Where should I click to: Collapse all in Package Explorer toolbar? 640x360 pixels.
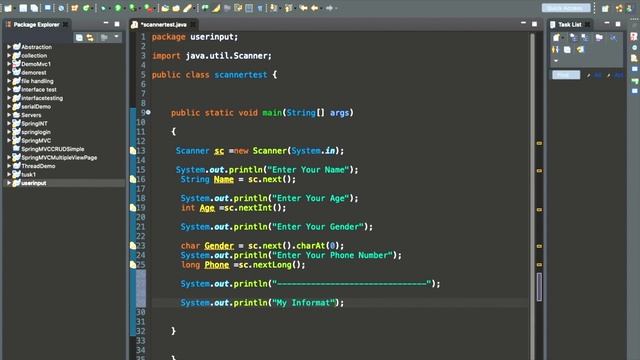79,38
